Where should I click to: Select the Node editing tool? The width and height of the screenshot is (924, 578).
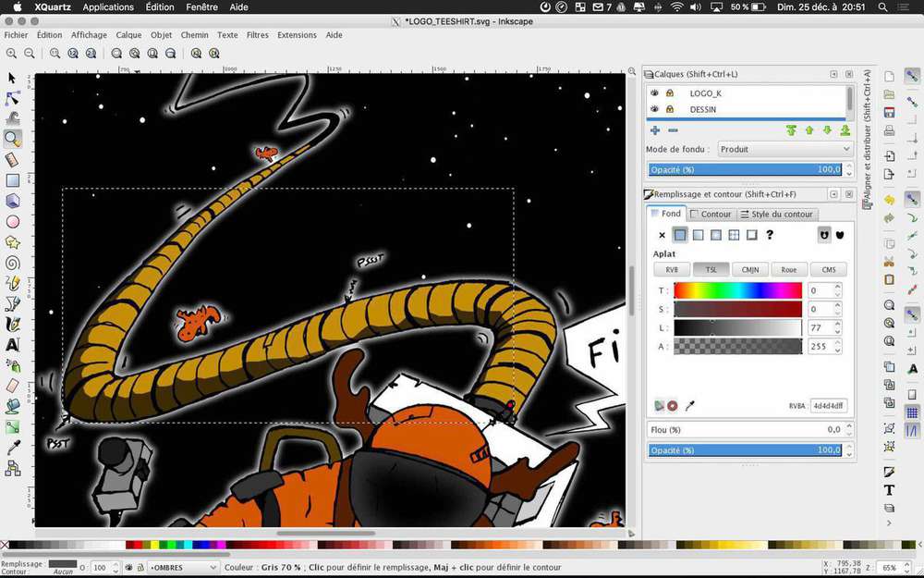[13, 98]
